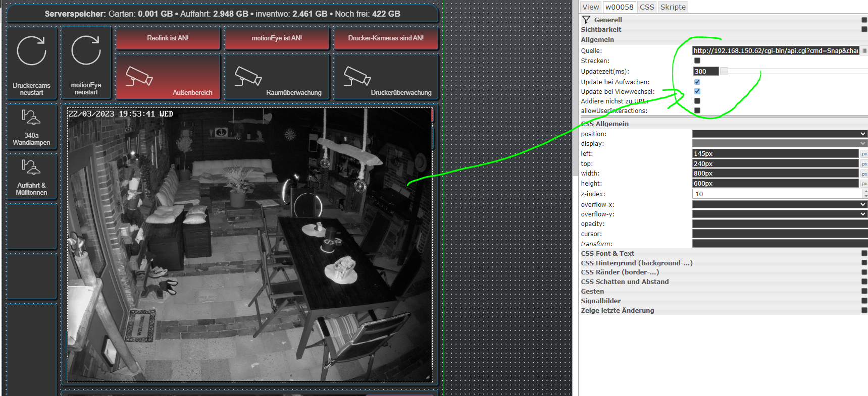This screenshot has width=868, height=396.
Task: Click the motionEye neustart refresh icon
Action: [86, 50]
